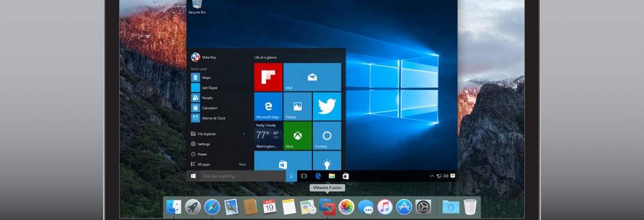The width and height of the screenshot is (644, 220).
Task: Open Mail stamp icon in Dock
Action: point(232,207)
